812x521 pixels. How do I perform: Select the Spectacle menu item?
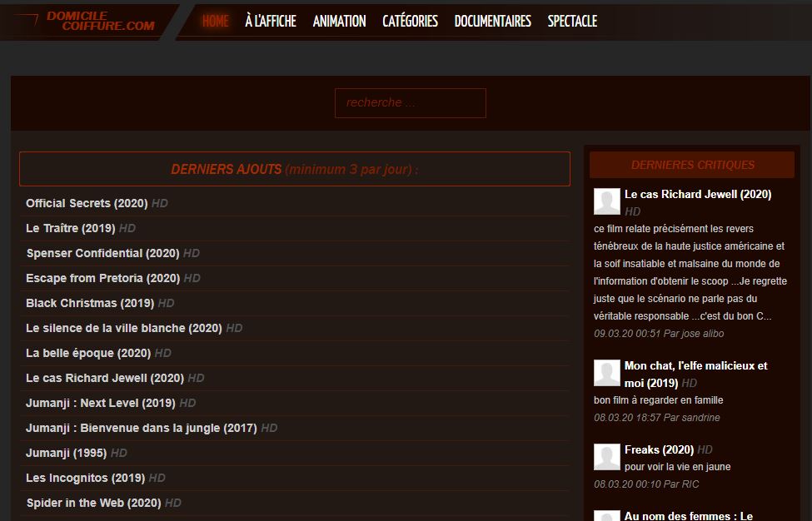(x=572, y=21)
